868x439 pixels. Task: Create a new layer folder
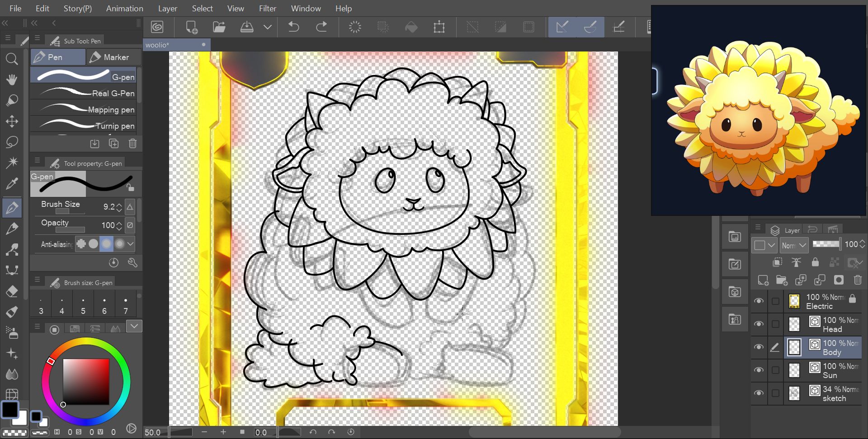tap(782, 280)
